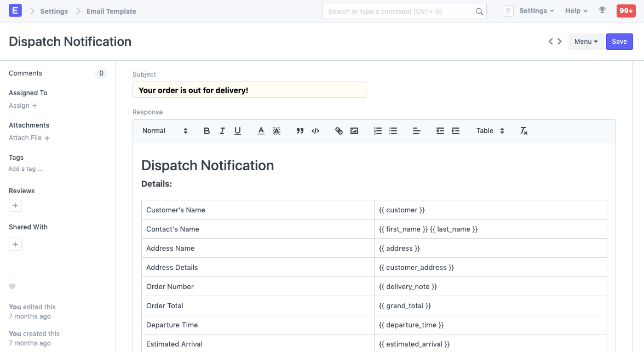This screenshot has height=352, width=644.
Task: Insert a hyperlink
Action: point(338,131)
